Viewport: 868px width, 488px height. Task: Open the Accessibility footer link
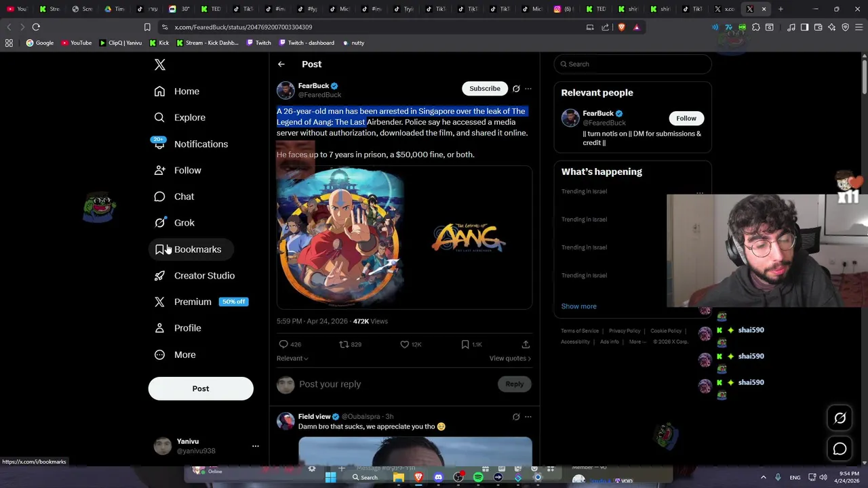click(575, 342)
